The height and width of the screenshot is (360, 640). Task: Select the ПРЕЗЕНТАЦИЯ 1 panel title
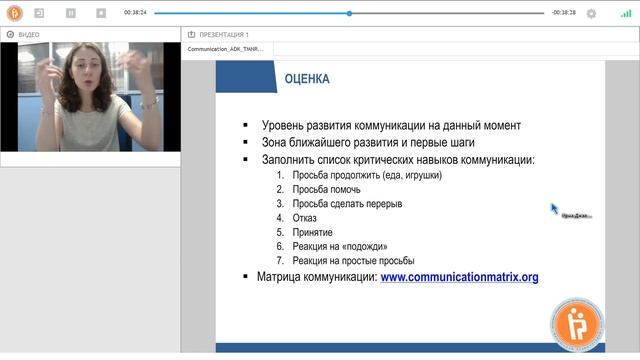(224, 35)
